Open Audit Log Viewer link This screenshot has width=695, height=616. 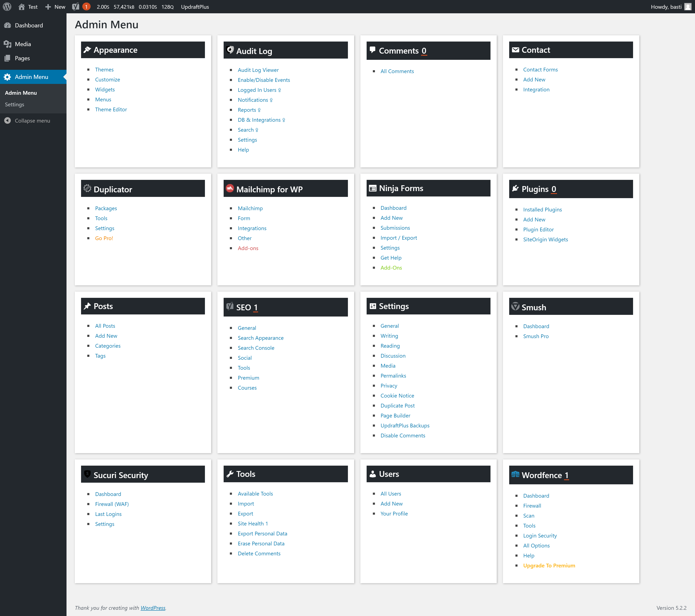coord(258,70)
